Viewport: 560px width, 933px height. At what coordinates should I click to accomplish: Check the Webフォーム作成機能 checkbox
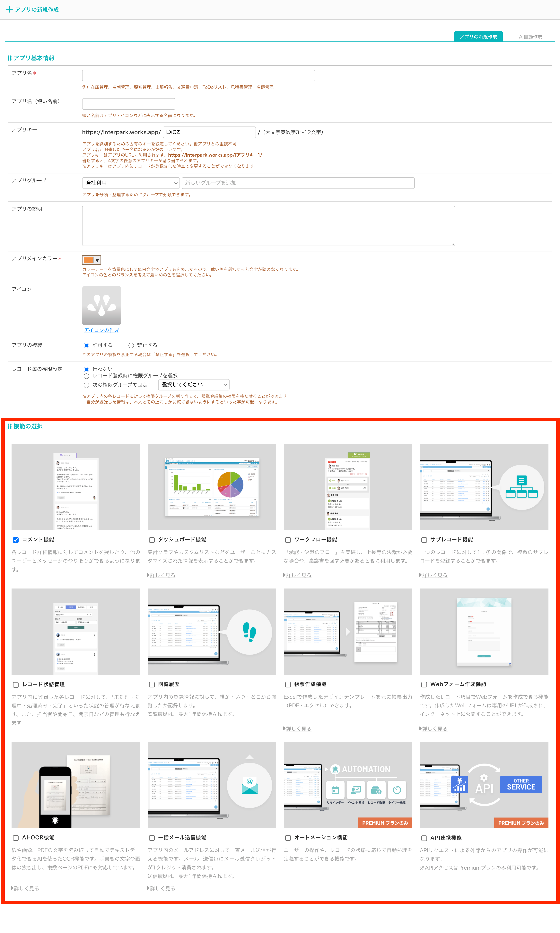pyautogui.click(x=424, y=685)
